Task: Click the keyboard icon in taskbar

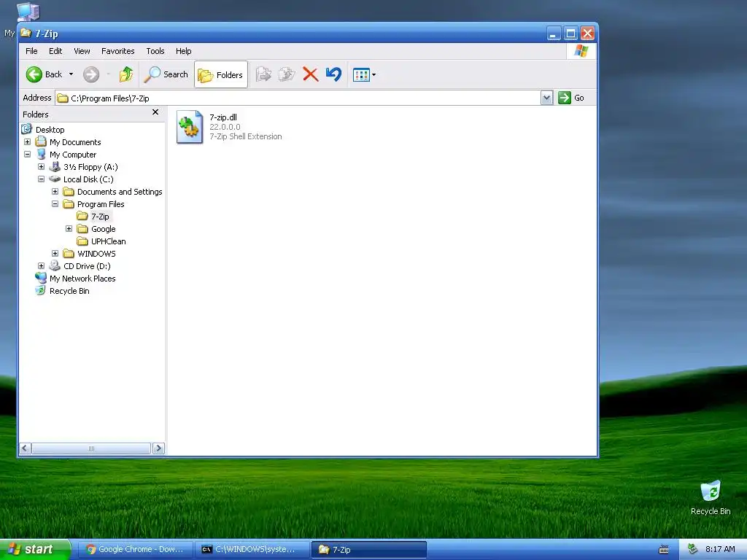Action: [663, 550]
